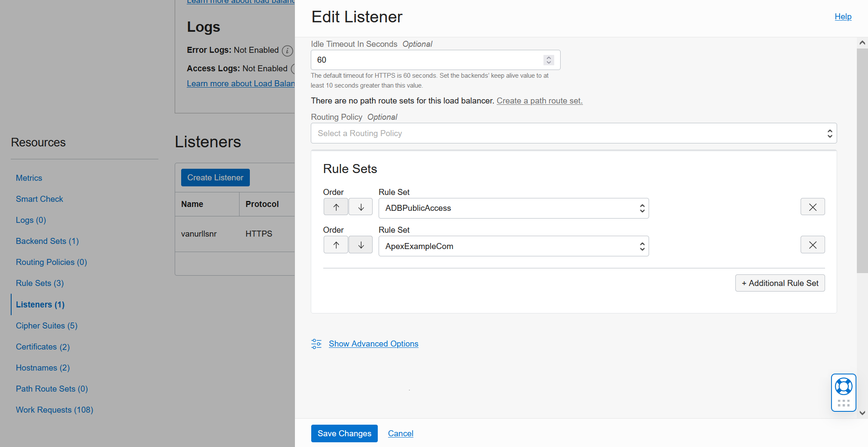Move ADBPublicAccess rule set down in order
The image size is (868, 447).
(361, 207)
